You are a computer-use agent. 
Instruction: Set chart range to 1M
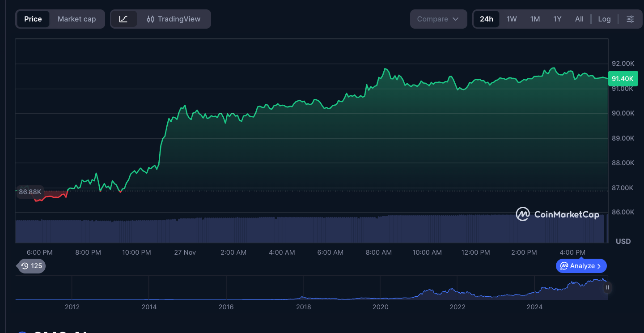[535, 19]
